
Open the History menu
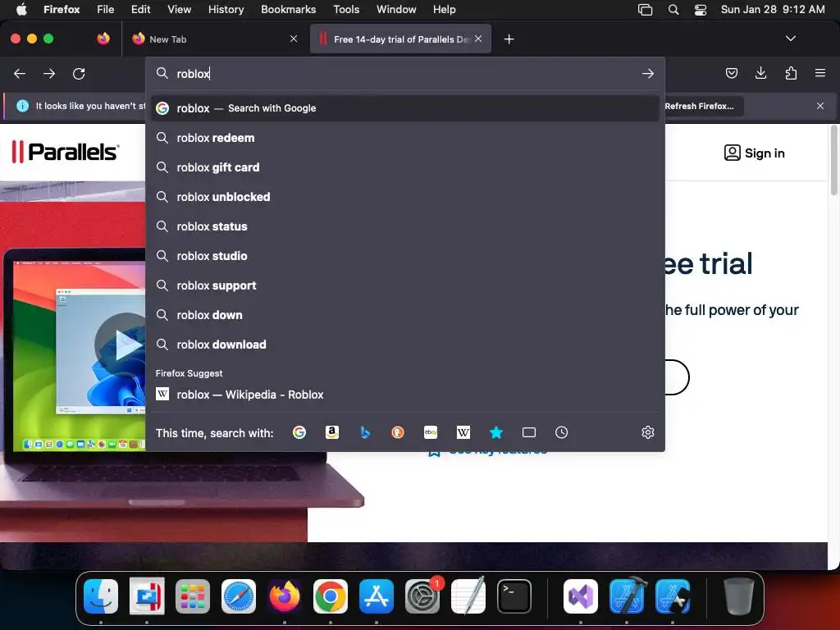[x=226, y=10]
